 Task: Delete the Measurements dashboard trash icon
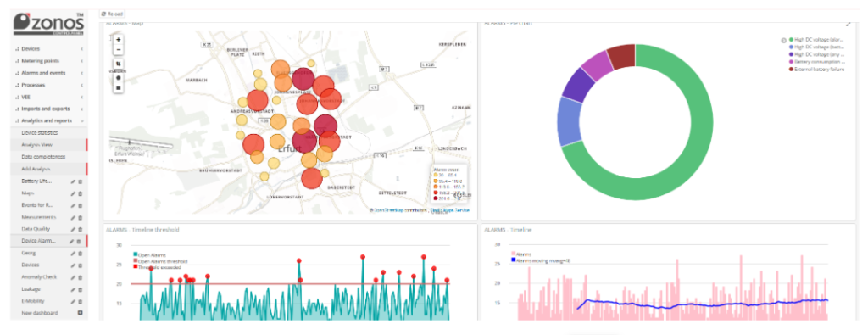80,218
